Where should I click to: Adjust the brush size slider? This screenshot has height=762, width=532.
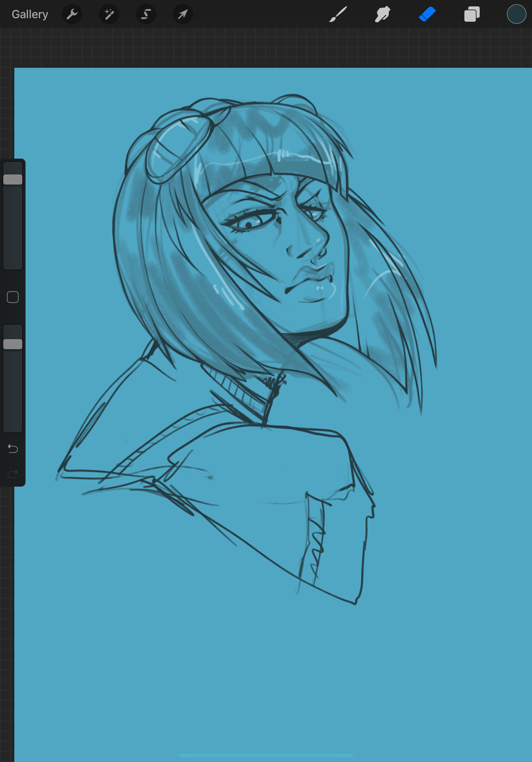click(x=13, y=216)
